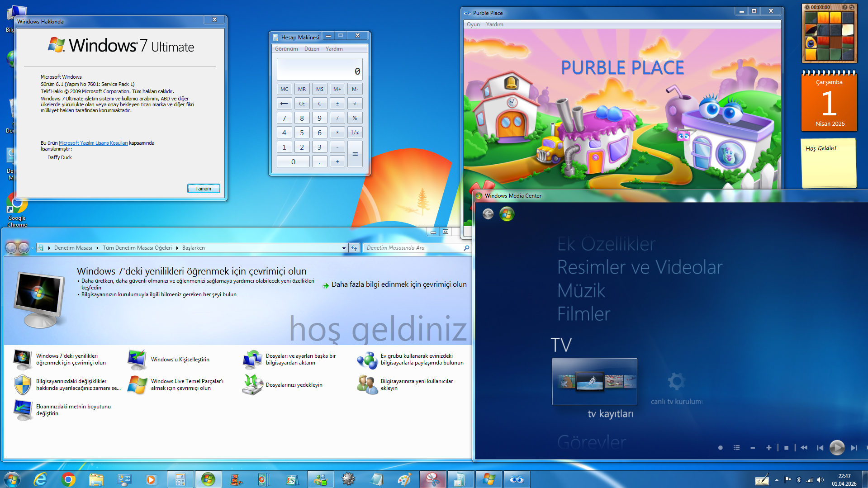Viewport: 868px width, 488px height.
Task: Click Media Center stop button
Action: [786, 448]
